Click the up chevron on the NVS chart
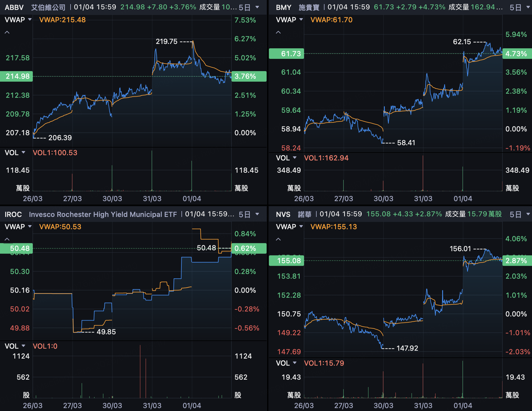Screen dimensions: 532x411 (x=278, y=239)
